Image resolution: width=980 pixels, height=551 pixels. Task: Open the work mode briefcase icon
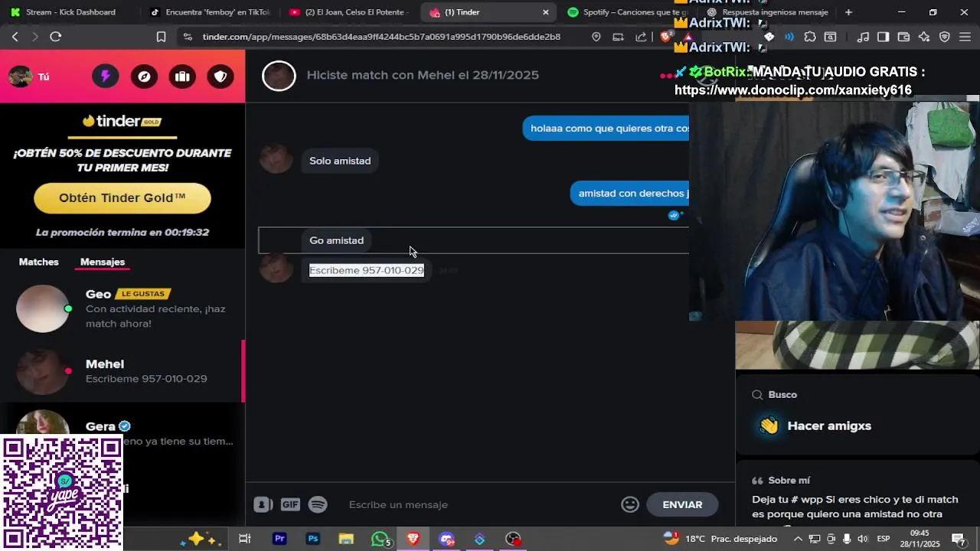182,77
